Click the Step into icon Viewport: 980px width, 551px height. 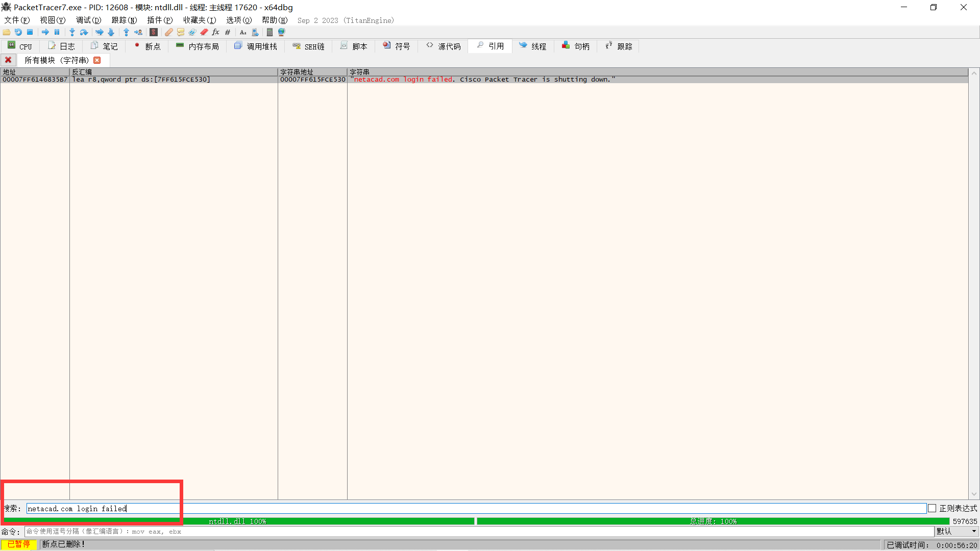(72, 32)
